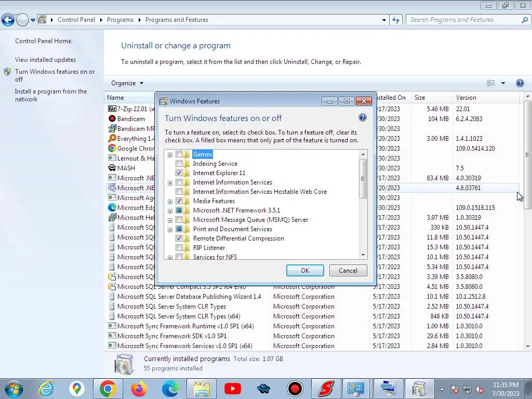Open the Organize dropdown menu
Image resolution: width=532 pixels, height=399 pixels.
click(x=127, y=83)
